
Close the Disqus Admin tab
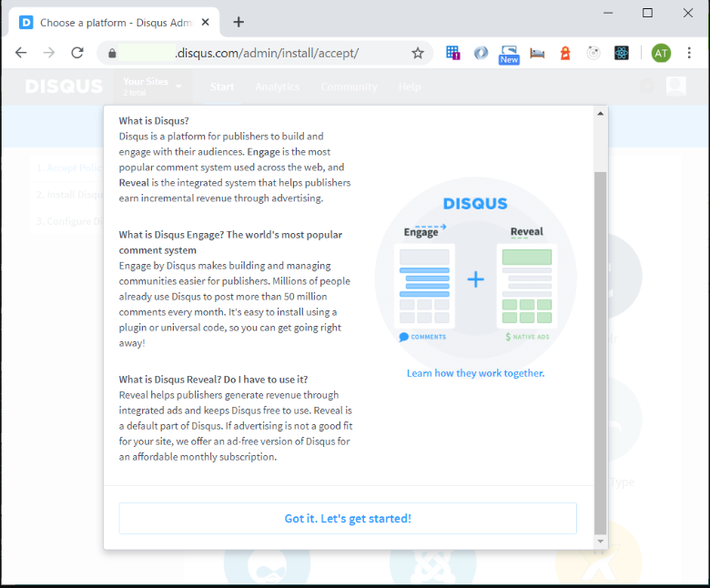pyautogui.click(x=205, y=22)
